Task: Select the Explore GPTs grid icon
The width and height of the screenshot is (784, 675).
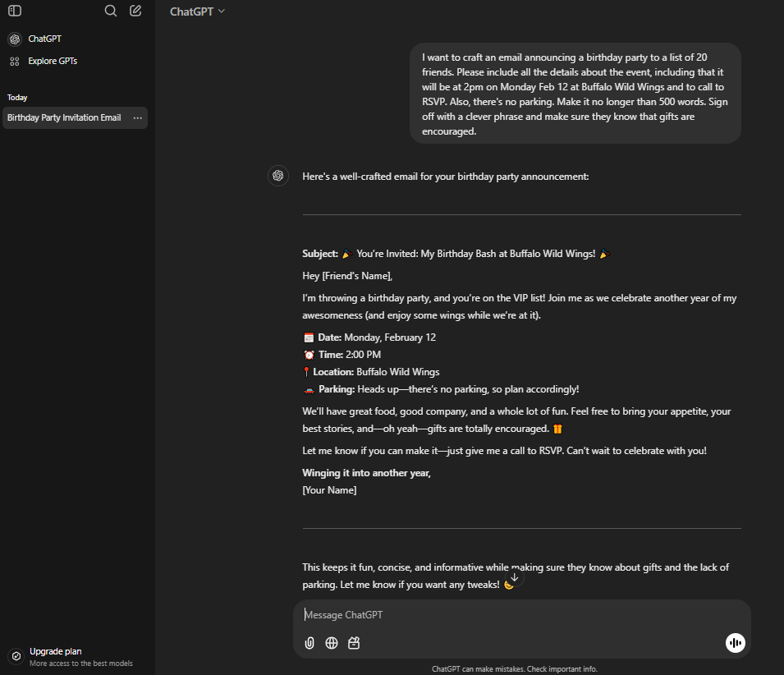Action: [x=14, y=61]
